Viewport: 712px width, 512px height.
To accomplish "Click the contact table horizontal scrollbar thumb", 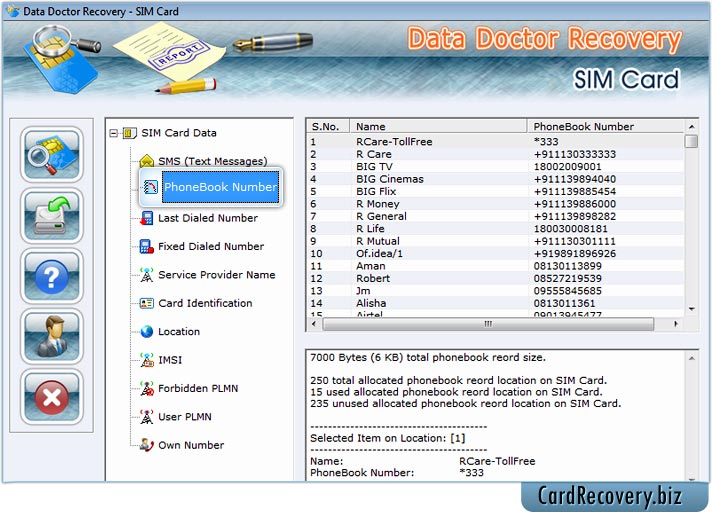I will point(488,324).
